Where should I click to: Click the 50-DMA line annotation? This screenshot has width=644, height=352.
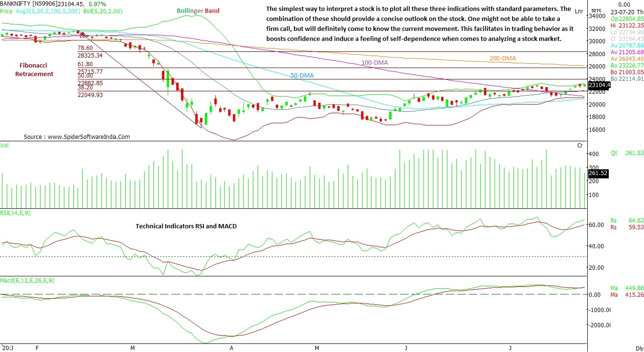coord(302,76)
